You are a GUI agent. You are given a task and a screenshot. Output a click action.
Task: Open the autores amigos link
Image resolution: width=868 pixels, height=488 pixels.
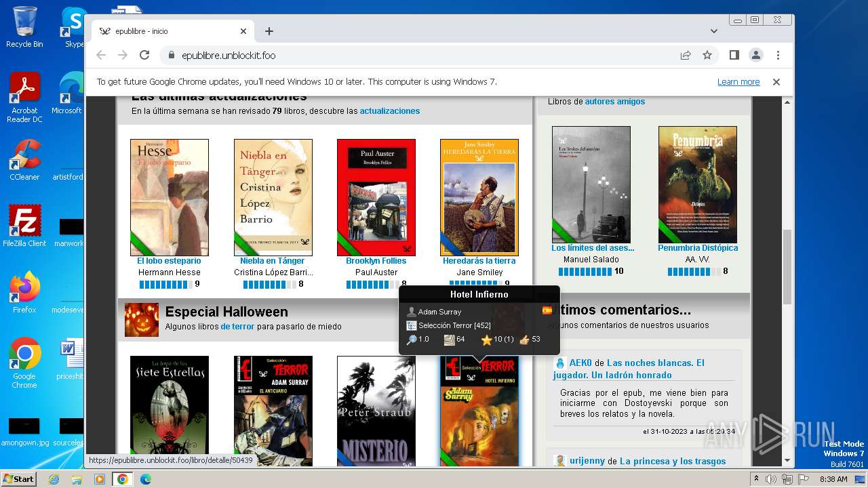[x=615, y=102]
